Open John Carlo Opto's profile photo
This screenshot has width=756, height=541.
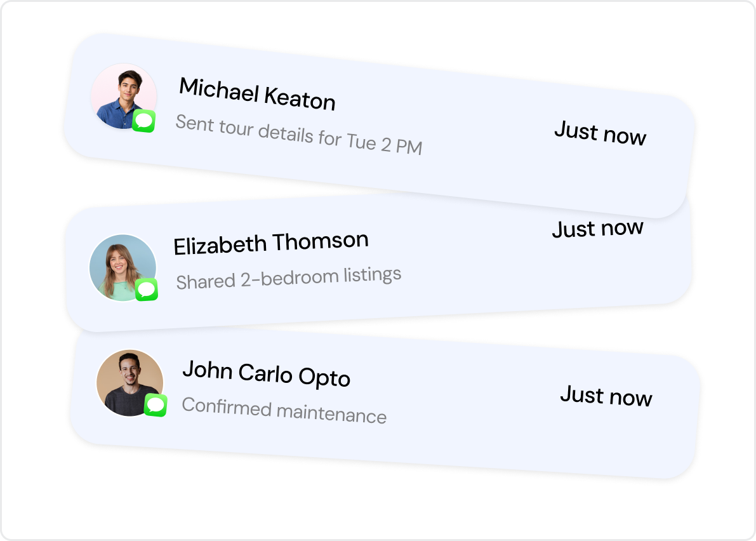(x=129, y=383)
